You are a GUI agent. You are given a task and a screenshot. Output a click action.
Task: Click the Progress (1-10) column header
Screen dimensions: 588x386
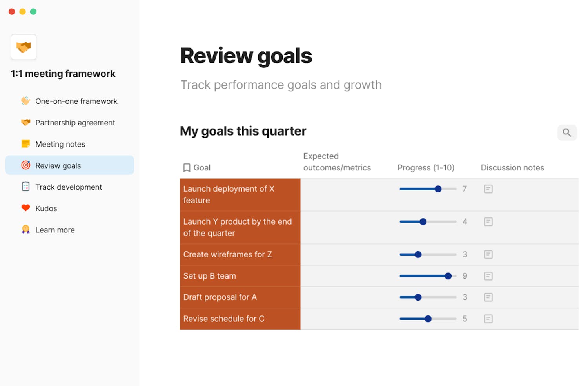[x=426, y=168]
